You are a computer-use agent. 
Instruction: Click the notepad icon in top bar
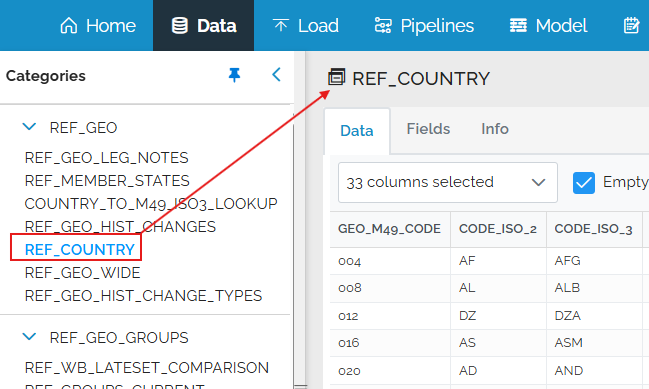click(632, 26)
